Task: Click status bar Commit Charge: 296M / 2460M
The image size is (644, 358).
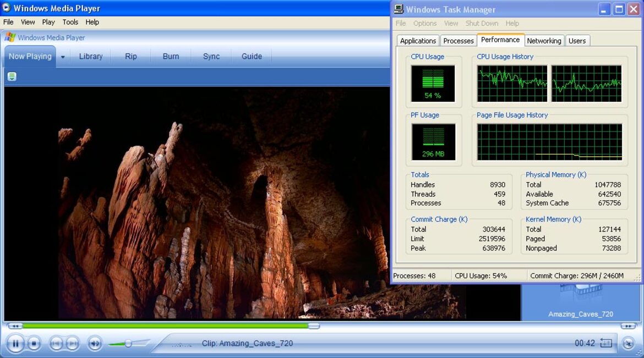Action: 577,276
